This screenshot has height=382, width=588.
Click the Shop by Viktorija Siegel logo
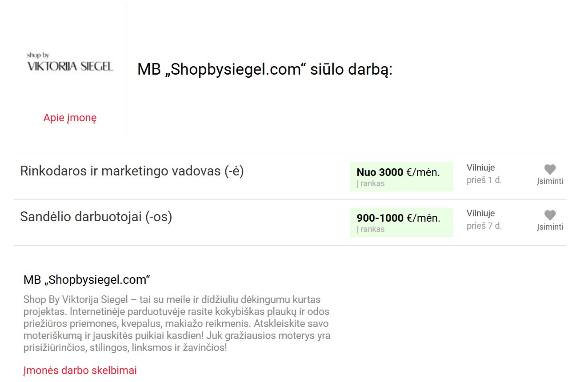pyautogui.click(x=70, y=62)
